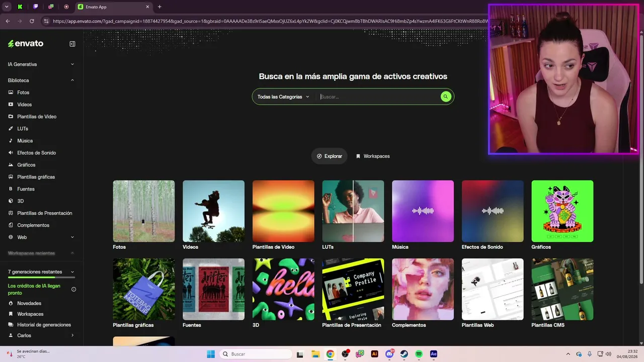The image size is (644, 362).
Task: Click the Plantillas gráficas sidebar icon
Action: coord(11,177)
